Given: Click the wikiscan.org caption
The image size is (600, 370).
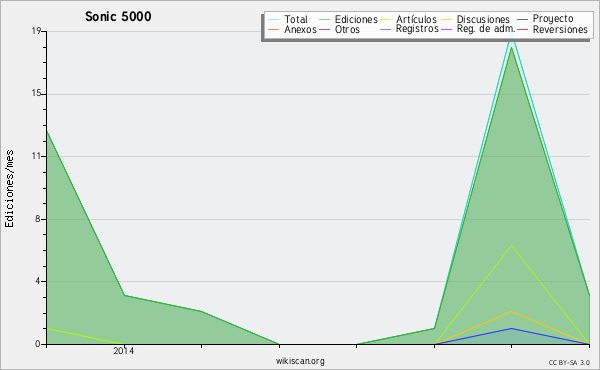Looking at the screenshot, I should pos(300,361).
